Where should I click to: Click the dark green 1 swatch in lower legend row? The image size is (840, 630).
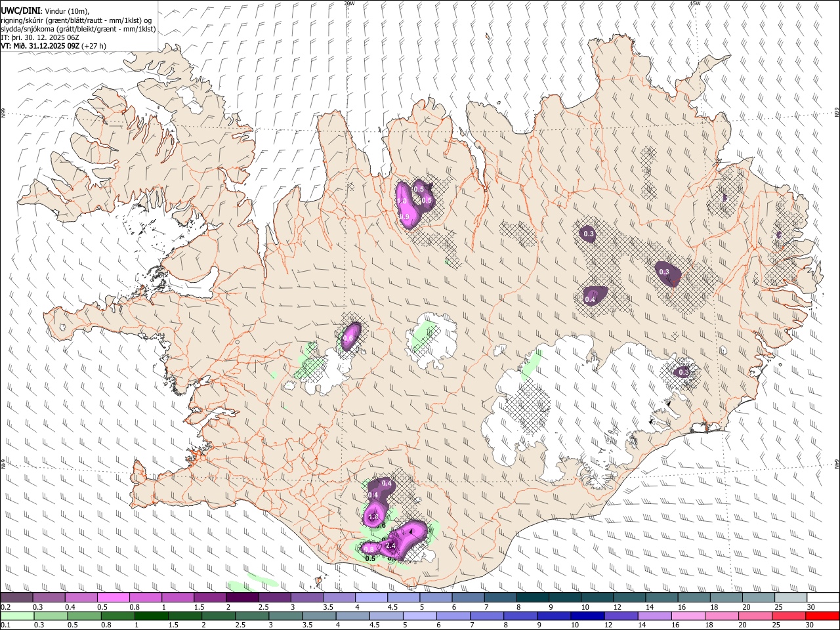click(150, 616)
